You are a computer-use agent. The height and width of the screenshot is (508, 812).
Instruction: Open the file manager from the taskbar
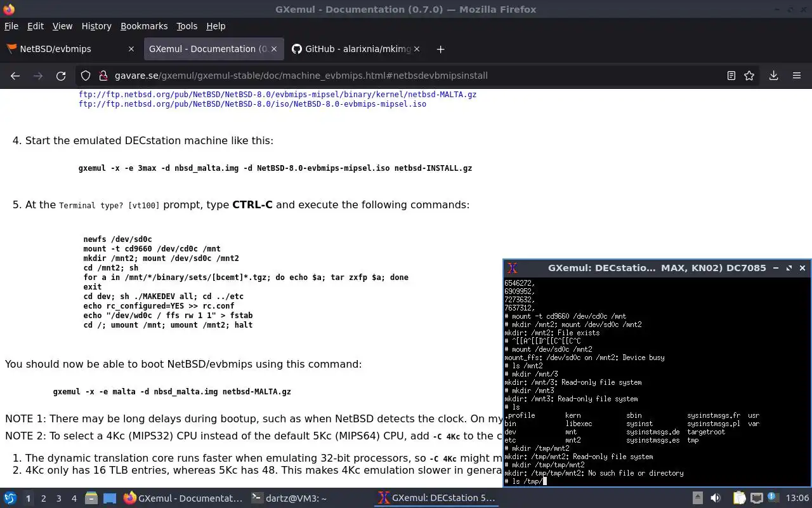91,498
